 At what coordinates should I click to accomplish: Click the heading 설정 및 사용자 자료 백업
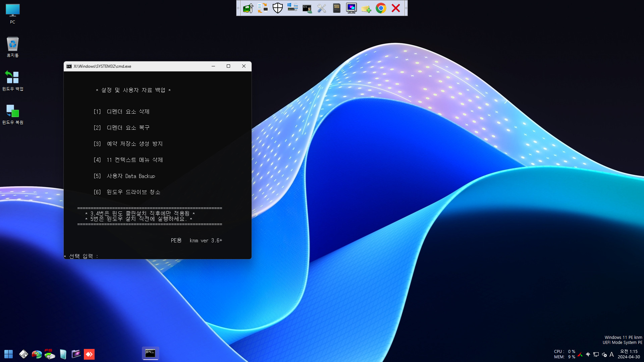pos(133,90)
